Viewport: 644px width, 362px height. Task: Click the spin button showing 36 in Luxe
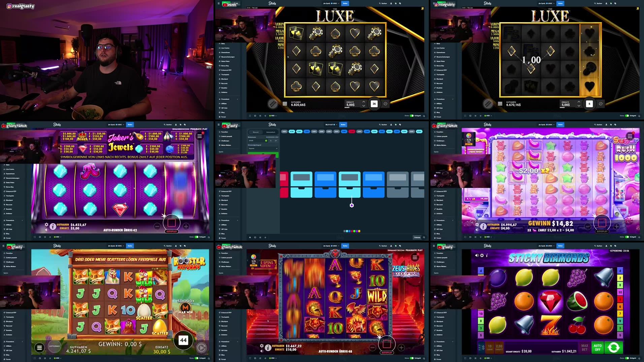pos(374,104)
